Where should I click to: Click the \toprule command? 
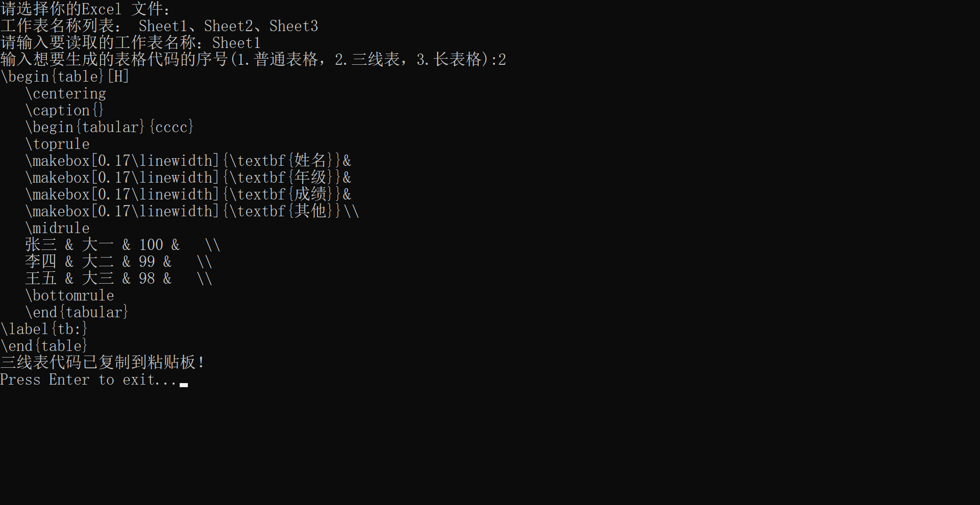(x=58, y=144)
